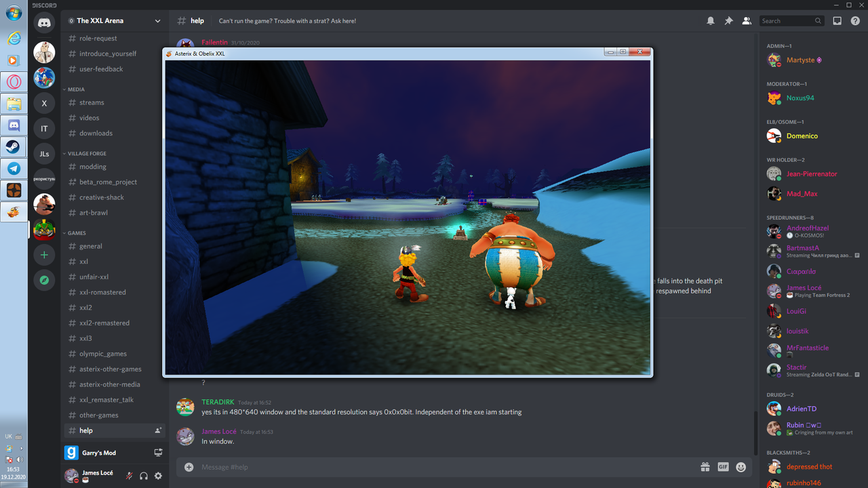Open Opera browser taskbar icon

click(x=14, y=82)
